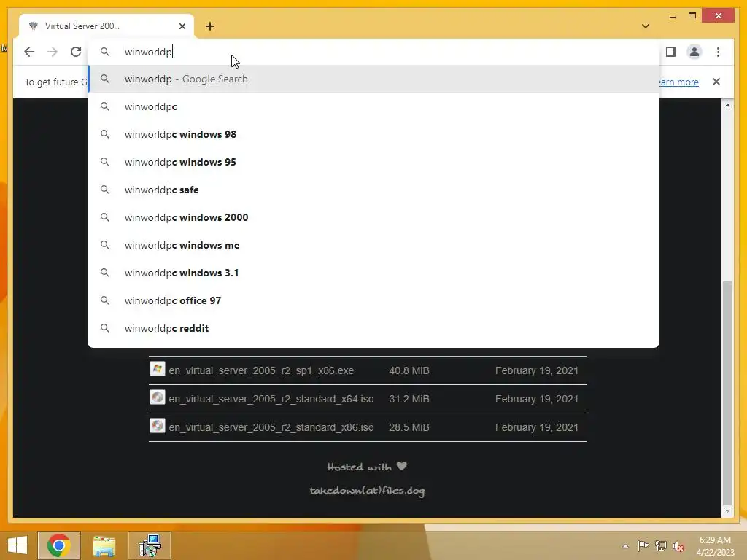
Task: Click the "takedown(at)files.dog" text
Action: [368, 491]
